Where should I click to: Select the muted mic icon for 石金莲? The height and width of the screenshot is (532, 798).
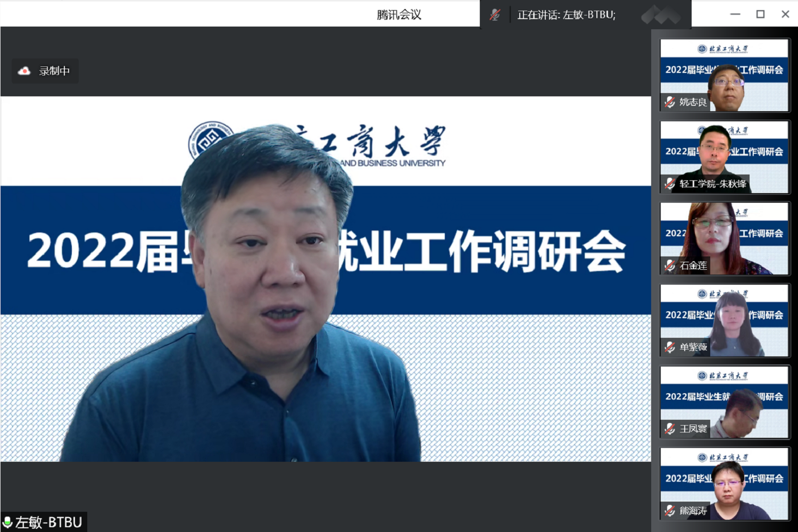[x=670, y=265]
